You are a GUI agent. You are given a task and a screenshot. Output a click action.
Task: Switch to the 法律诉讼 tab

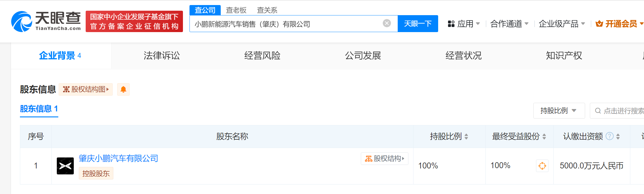click(x=162, y=56)
